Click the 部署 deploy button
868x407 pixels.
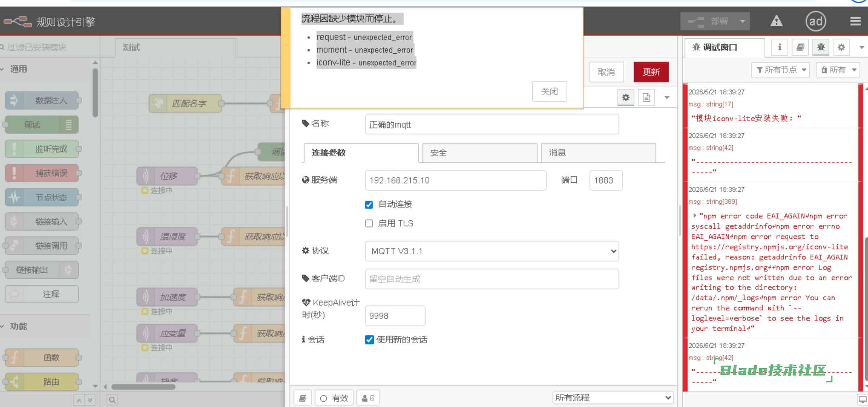point(708,21)
